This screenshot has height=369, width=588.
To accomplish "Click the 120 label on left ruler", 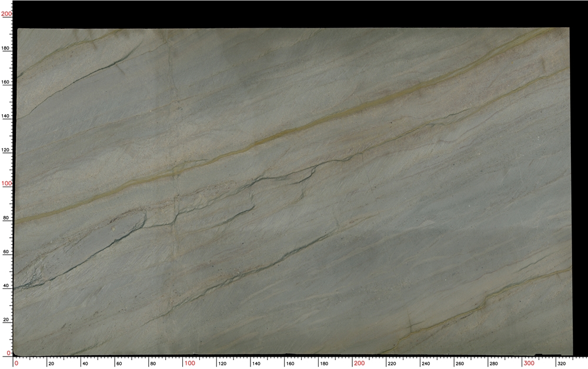I will [x=6, y=150].
